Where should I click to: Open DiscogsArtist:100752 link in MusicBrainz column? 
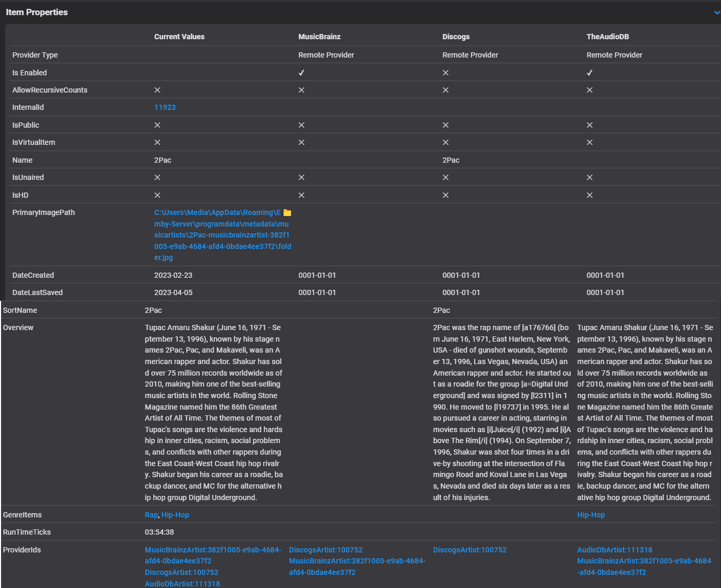[325, 550]
